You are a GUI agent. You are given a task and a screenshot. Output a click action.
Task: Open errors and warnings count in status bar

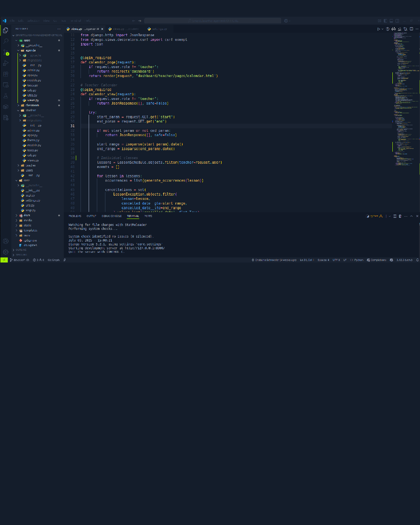38,260
